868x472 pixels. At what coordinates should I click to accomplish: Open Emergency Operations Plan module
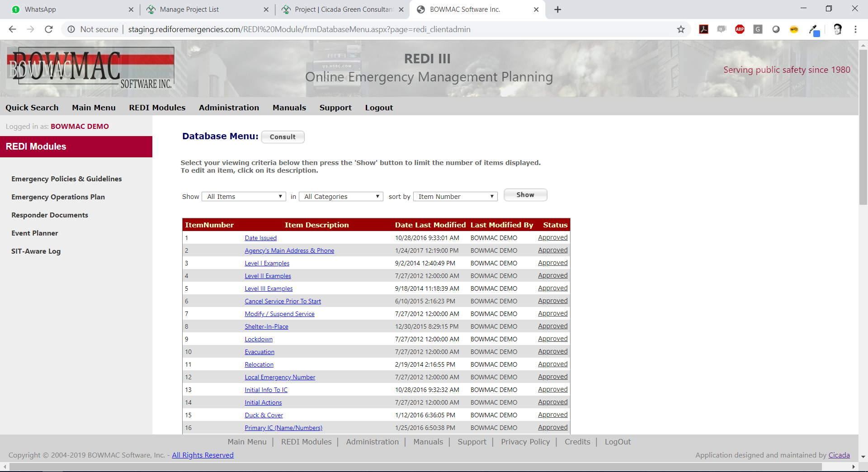58,197
